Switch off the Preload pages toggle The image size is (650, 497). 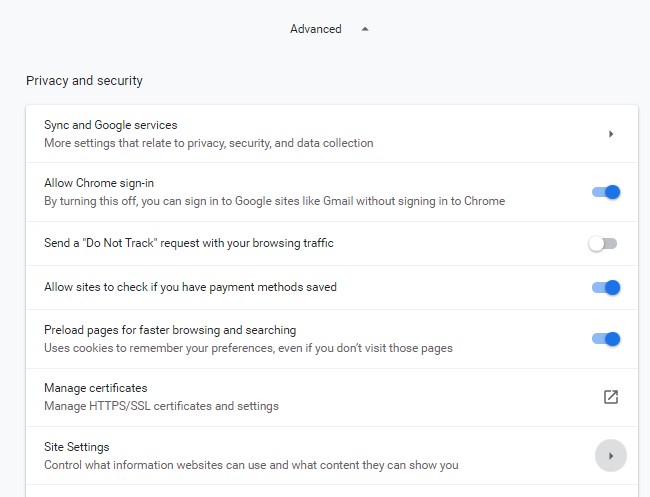tap(606, 339)
